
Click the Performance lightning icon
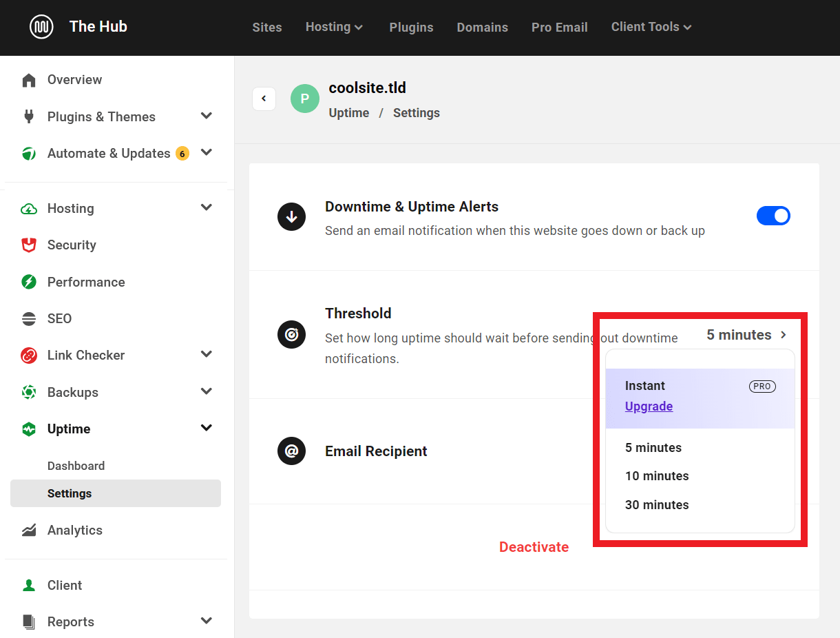[x=29, y=282]
